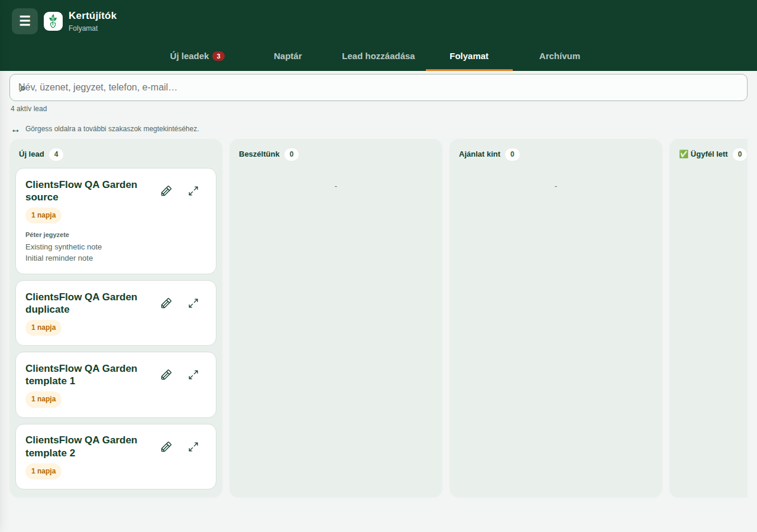Click the Péter jegyzete label
This screenshot has height=532, width=757.
tap(47, 235)
